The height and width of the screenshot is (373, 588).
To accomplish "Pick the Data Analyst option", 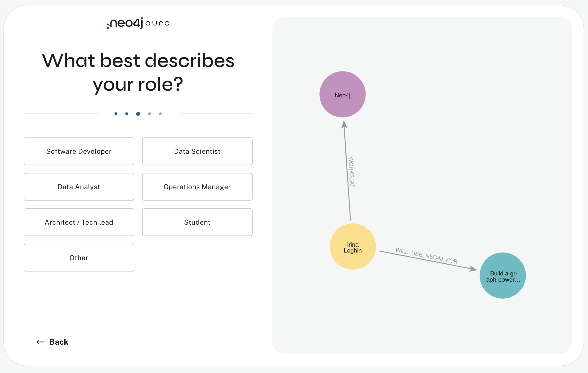I will pos(79,187).
